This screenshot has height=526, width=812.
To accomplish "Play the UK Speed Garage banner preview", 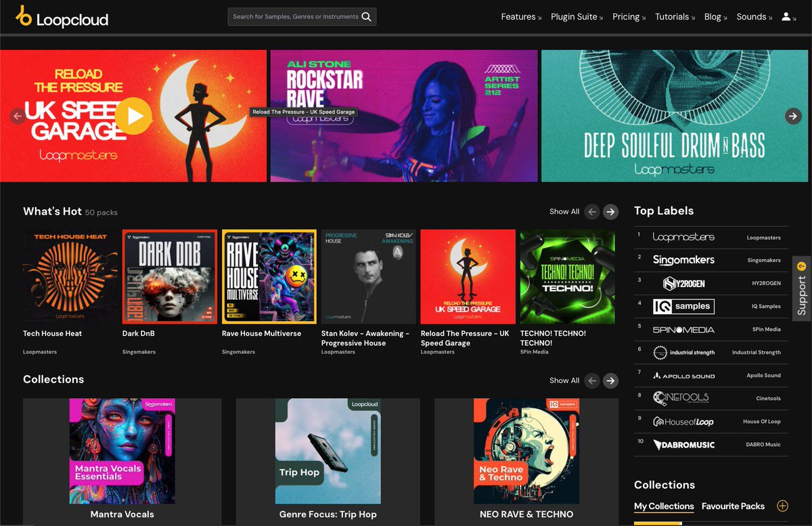I will (x=133, y=116).
